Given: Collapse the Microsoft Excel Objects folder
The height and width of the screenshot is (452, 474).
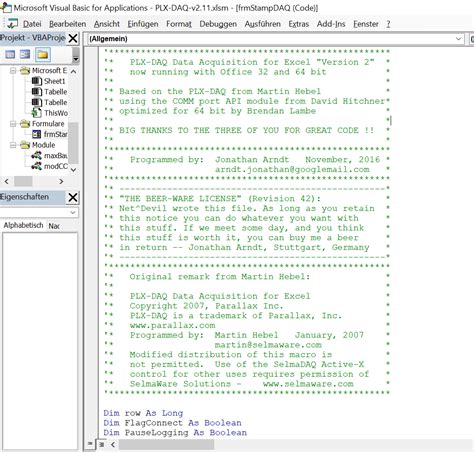Looking at the screenshot, I should click(x=13, y=71).
